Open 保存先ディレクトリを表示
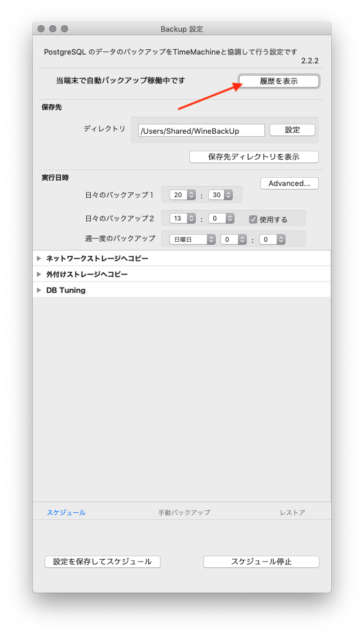Screen dimensions: 364x636 [x=253, y=157]
